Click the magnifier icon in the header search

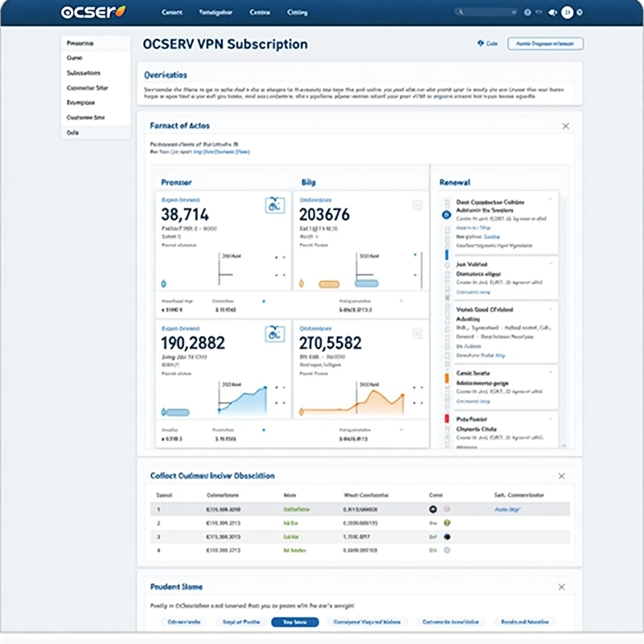[x=461, y=12]
